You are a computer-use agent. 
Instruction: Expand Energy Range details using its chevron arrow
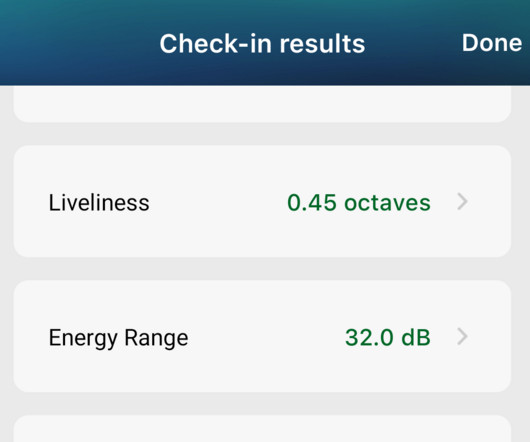click(462, 337)
